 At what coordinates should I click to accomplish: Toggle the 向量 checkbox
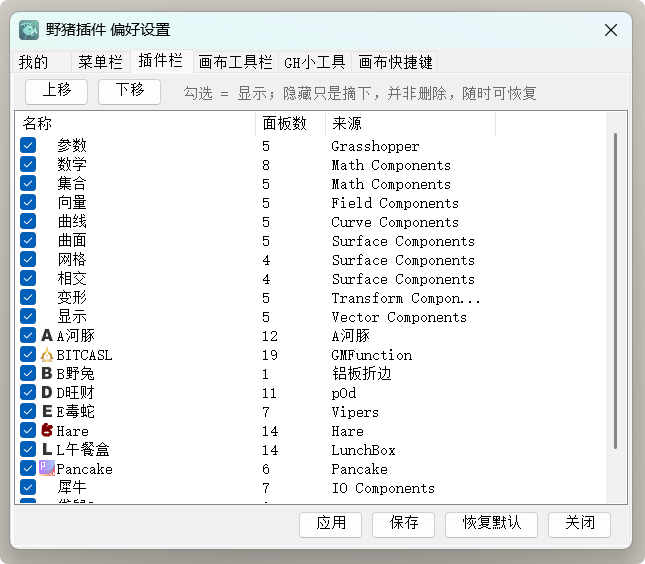(x=28, y=202)
